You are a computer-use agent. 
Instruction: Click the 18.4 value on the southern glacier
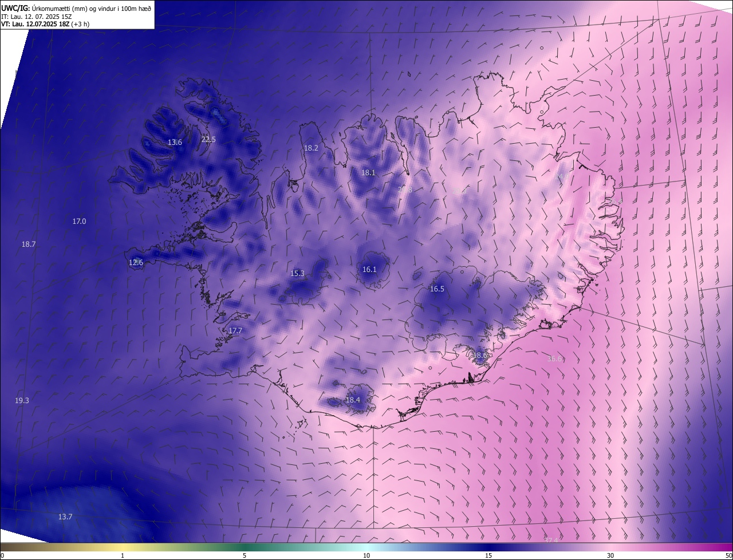click(x=353, y=400)
